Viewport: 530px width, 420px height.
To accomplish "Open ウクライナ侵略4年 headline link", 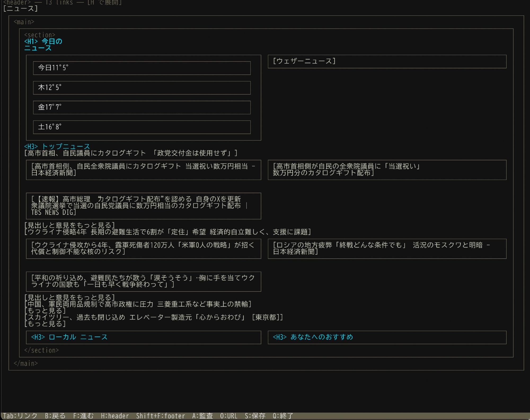I will click(x=167, y=232).
